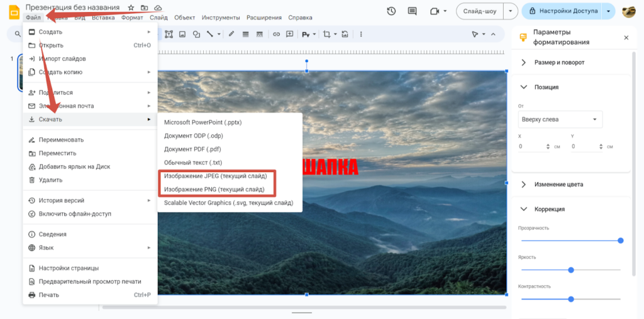
Task: Click the insert image icon
Action: tap(182, 35)
